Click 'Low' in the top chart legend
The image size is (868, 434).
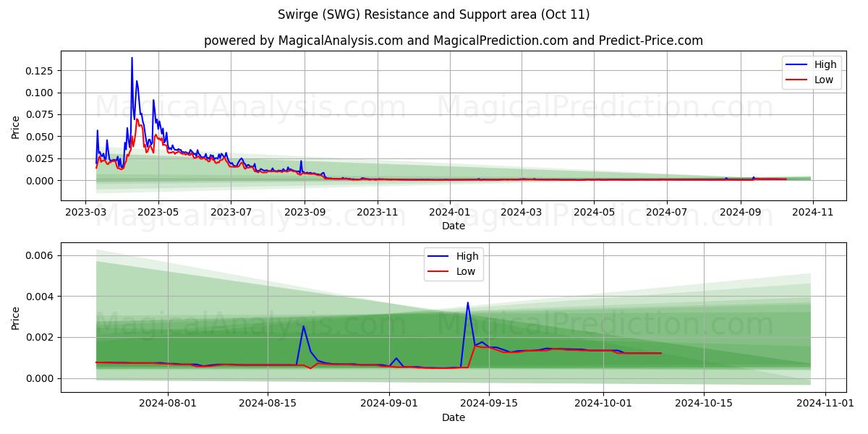click(823, 80)
